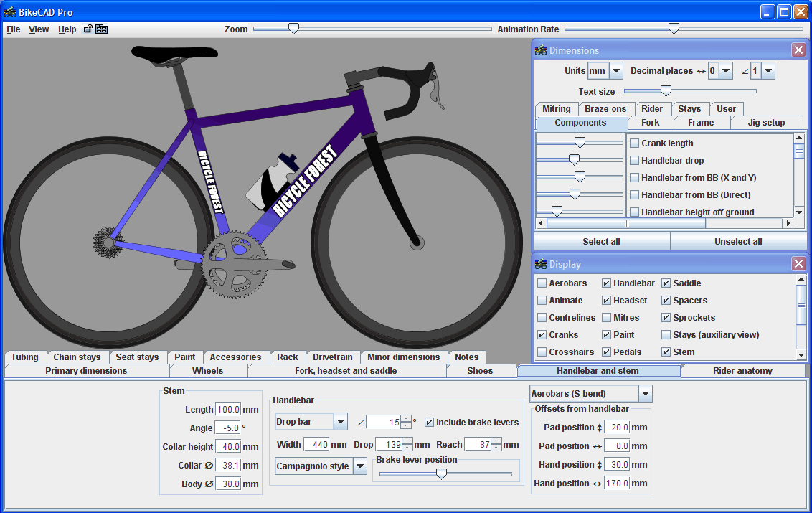
Task: Close the Dimensions panel
Action: pyautogui.click(x=798, y=50)
